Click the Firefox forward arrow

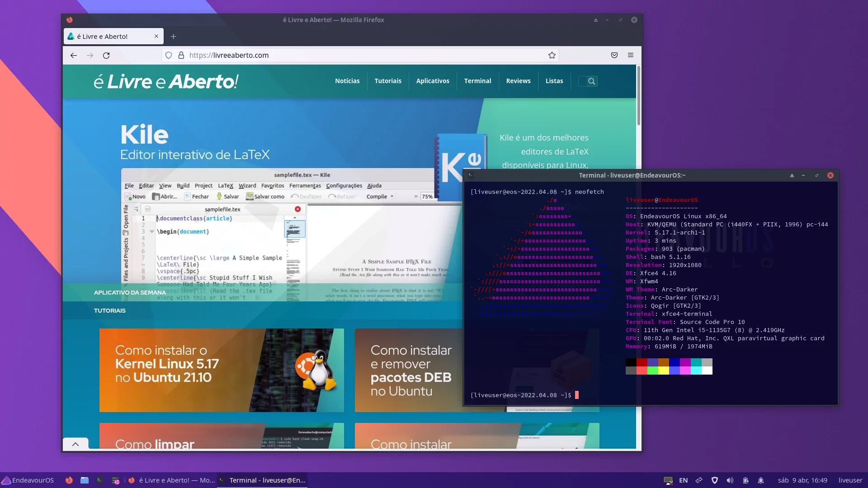click(90, 55)
